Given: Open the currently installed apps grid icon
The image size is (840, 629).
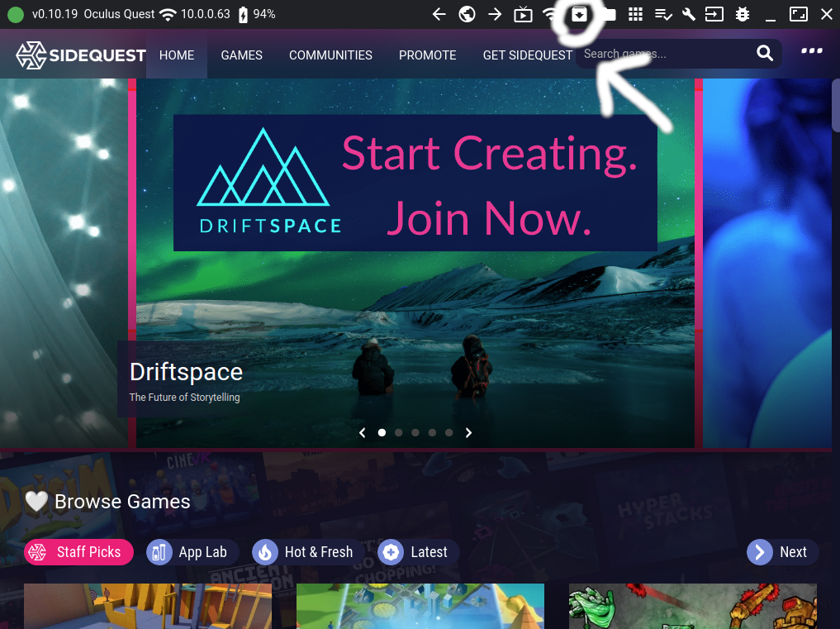Looking at the screenshot, I should pyautogui.click(x=635, y=14).
